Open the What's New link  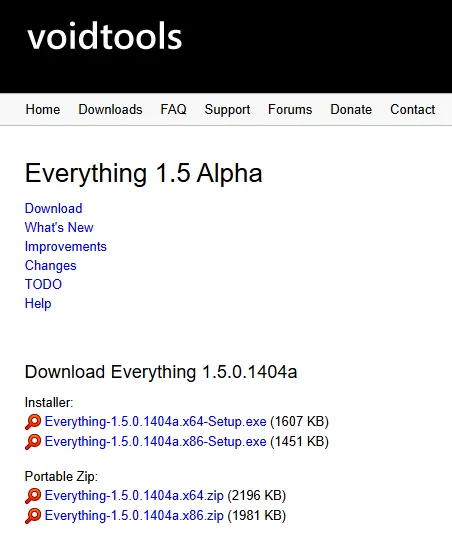tap(59, 227)
